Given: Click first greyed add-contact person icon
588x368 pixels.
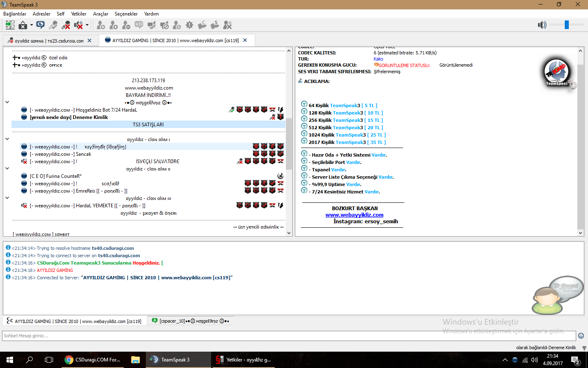Looking at the screenshot, I should 101,25.
